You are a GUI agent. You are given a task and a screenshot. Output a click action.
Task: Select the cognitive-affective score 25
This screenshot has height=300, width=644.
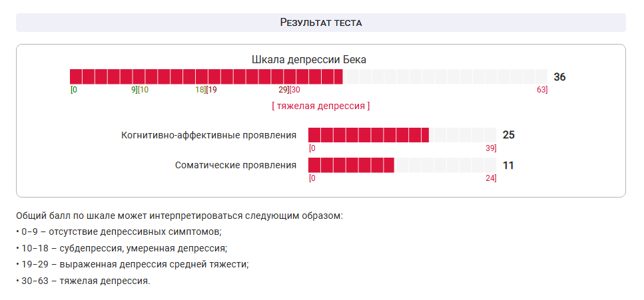(x=508, y=135)
